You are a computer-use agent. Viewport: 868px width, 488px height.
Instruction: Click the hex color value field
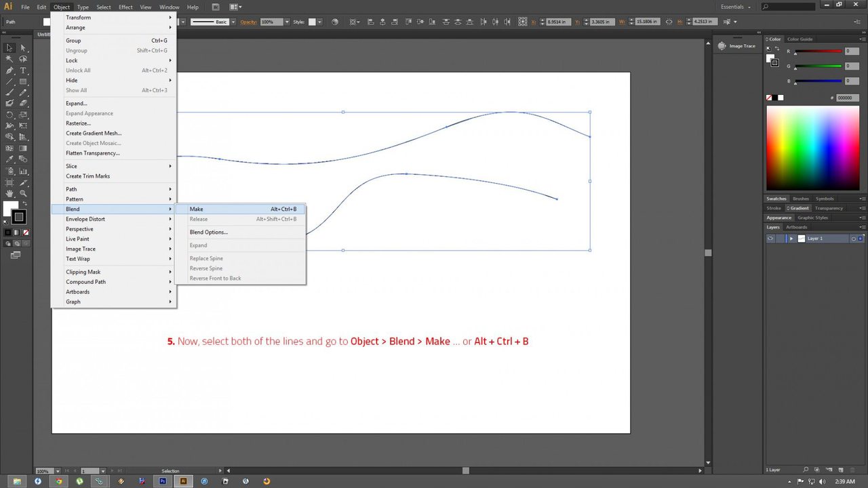(x=848, y=98)
